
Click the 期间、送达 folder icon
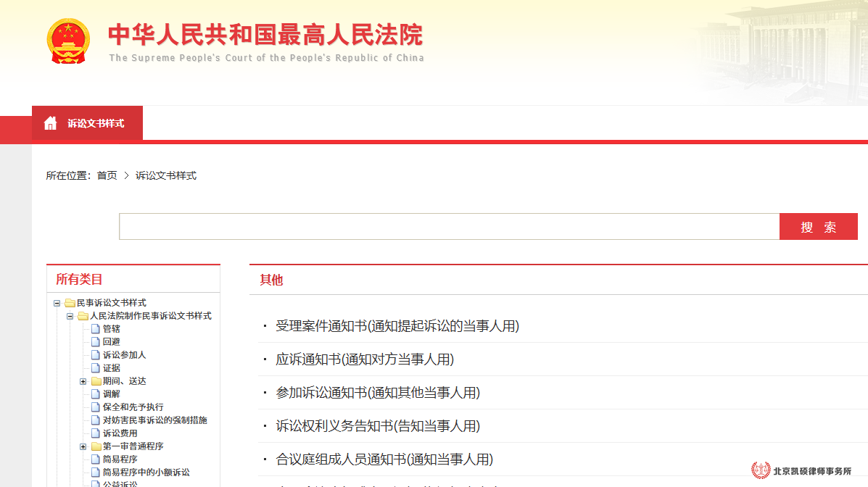[x=96, y=381]
